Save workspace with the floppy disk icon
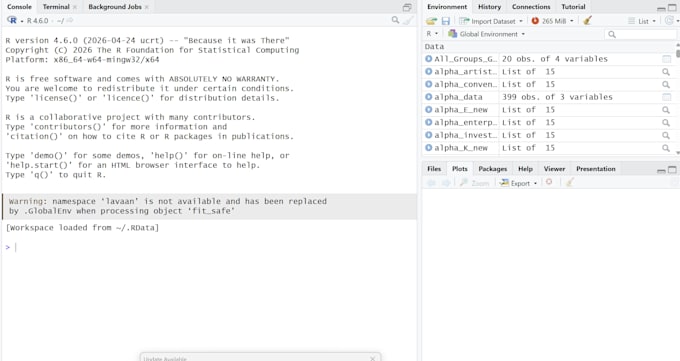 [445, 21]
